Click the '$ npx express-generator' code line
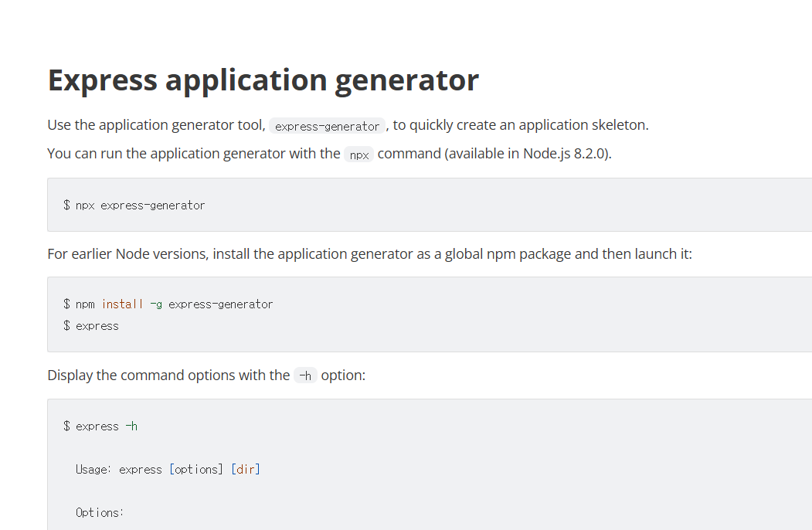The width and height of the screenshot is (812, 530). coord(134,206)
